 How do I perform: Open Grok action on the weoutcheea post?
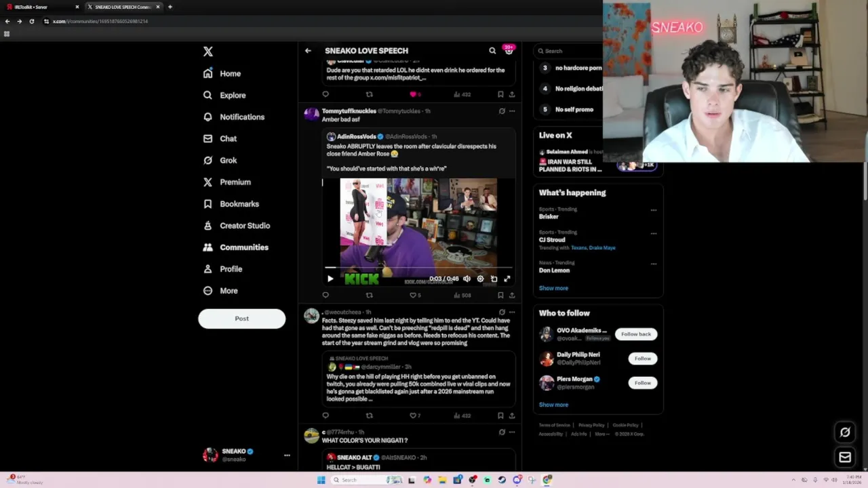(502, 312)
